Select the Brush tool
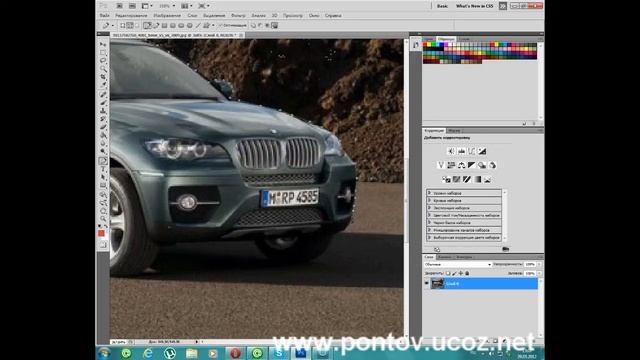640x360 pixels. tap(103, 102)
